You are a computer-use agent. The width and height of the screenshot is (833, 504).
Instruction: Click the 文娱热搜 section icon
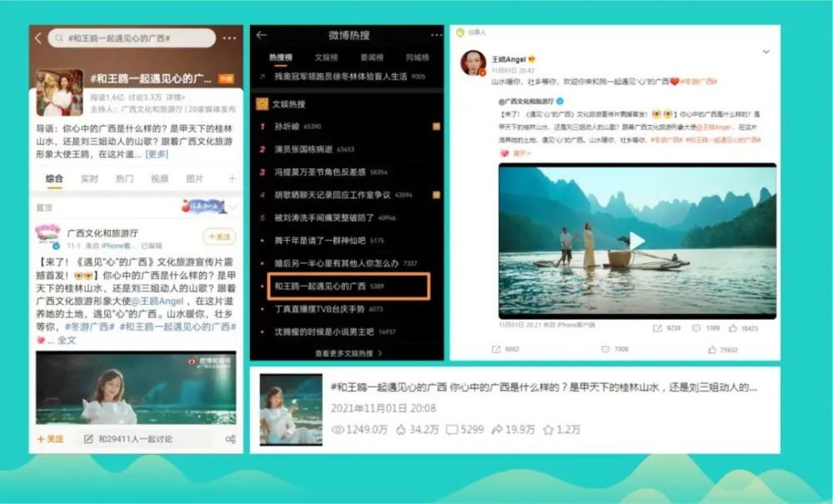262,104
